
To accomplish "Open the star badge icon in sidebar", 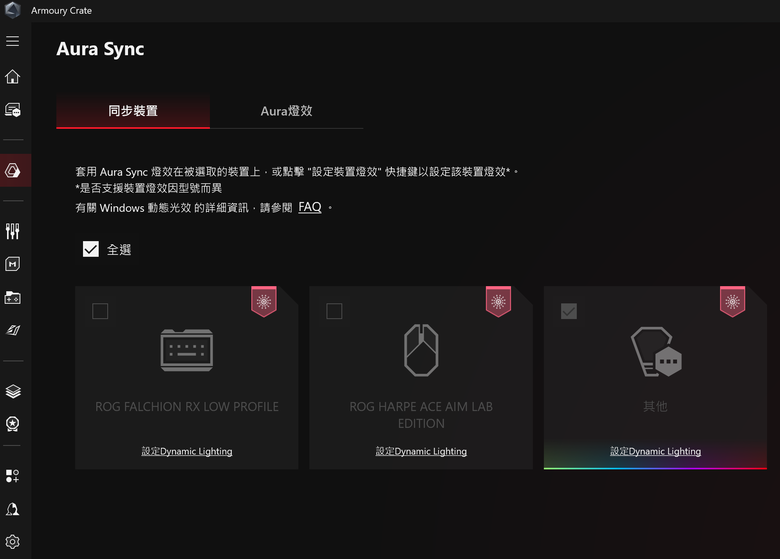I will (12, 424).
